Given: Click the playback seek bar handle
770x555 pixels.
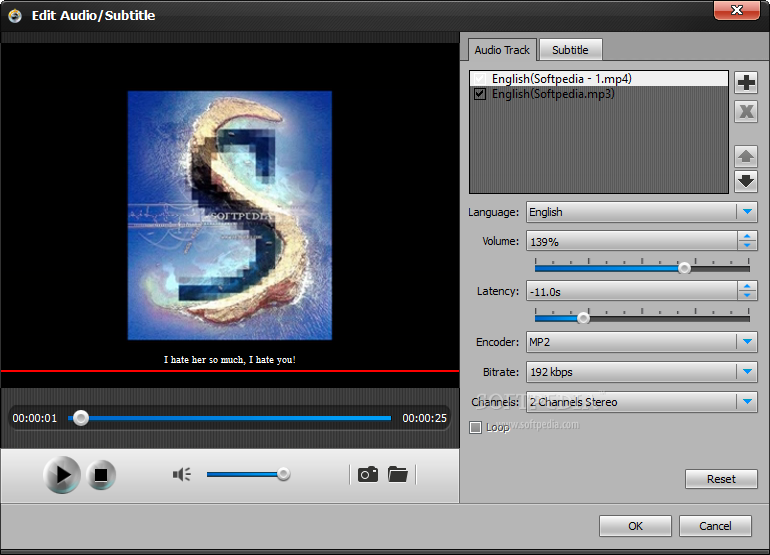Looking at the screenshot, I should tap(81, 418).
